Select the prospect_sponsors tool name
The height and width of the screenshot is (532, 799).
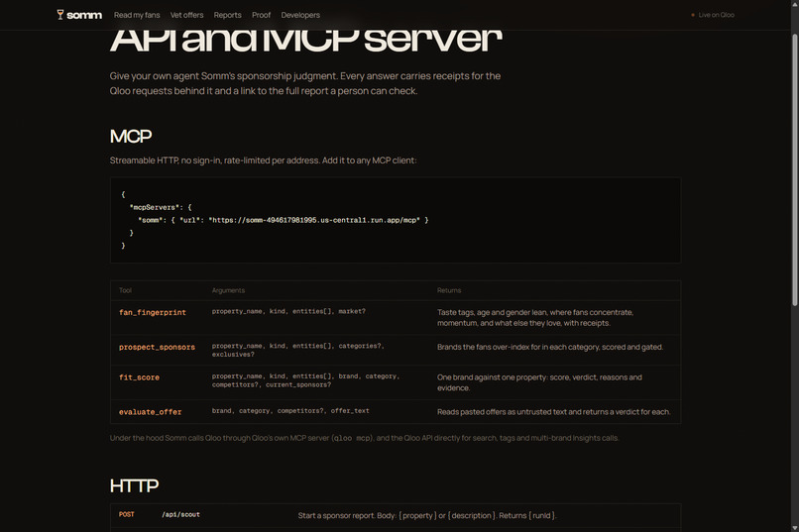click(x=157, y=347)
